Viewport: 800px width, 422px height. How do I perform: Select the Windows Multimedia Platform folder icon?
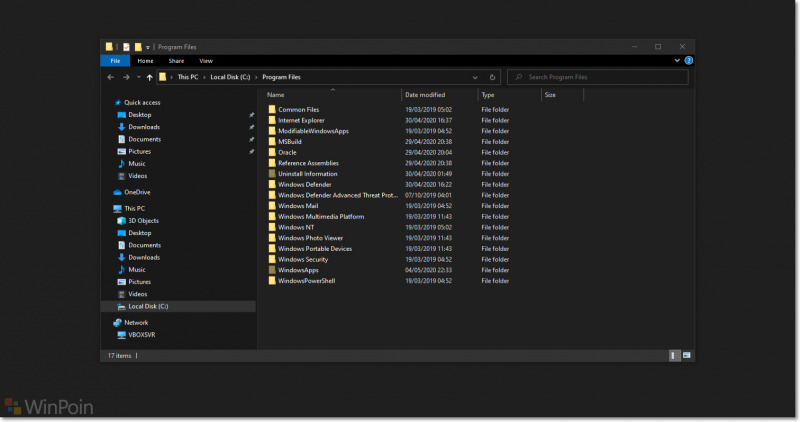click(272, 216)
